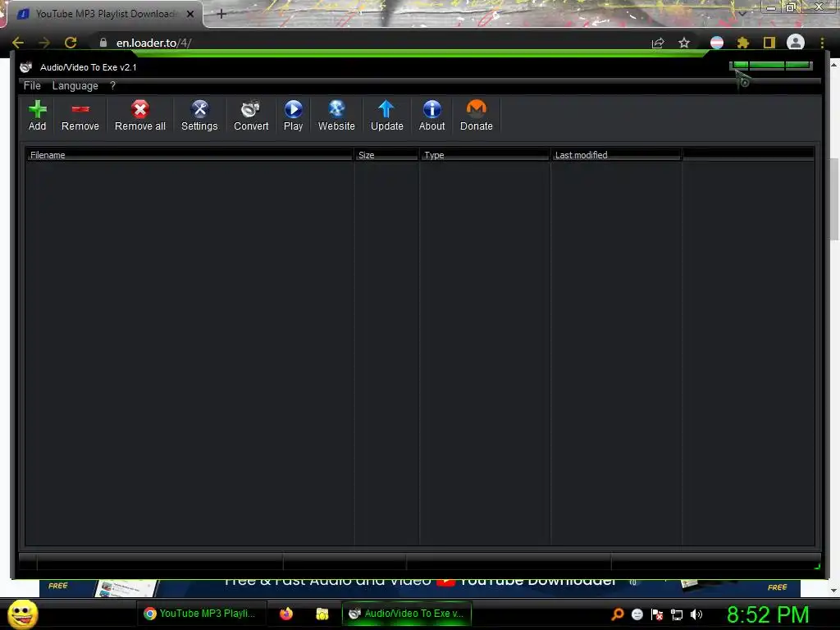Image resolution: width=840 pixels, height=630 pixels.
Task: Click the Convert camera icon
Action: (x=251, y=109)
